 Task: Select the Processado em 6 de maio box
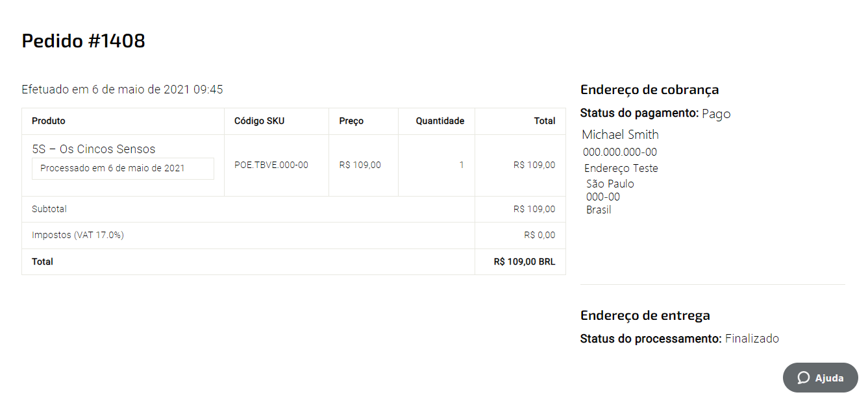123,168
